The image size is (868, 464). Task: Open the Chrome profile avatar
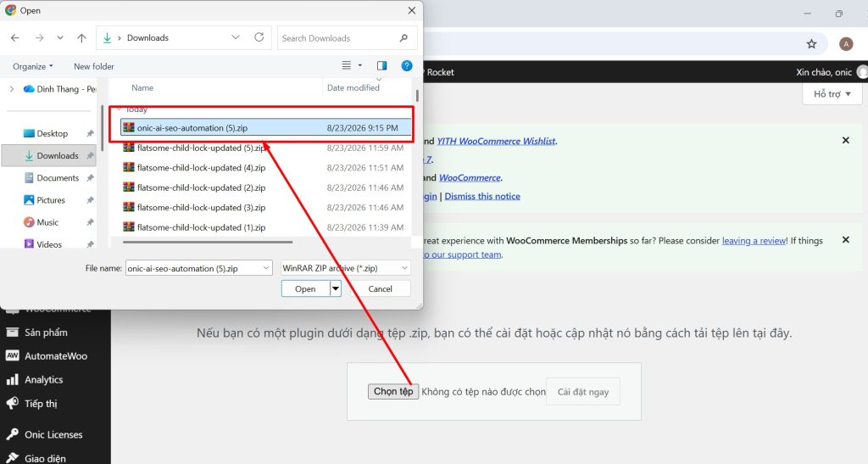pyautogui.click(x=846, y=44)
